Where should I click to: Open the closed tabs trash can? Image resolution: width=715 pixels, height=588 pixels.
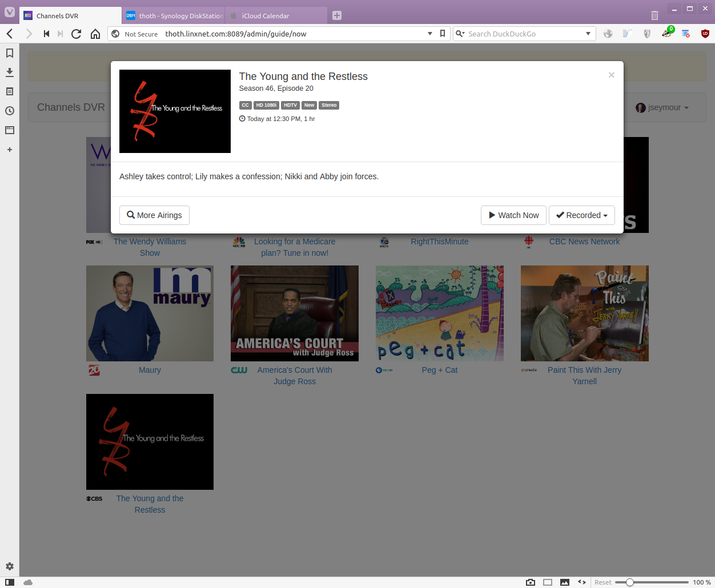(x=654, y=15)
